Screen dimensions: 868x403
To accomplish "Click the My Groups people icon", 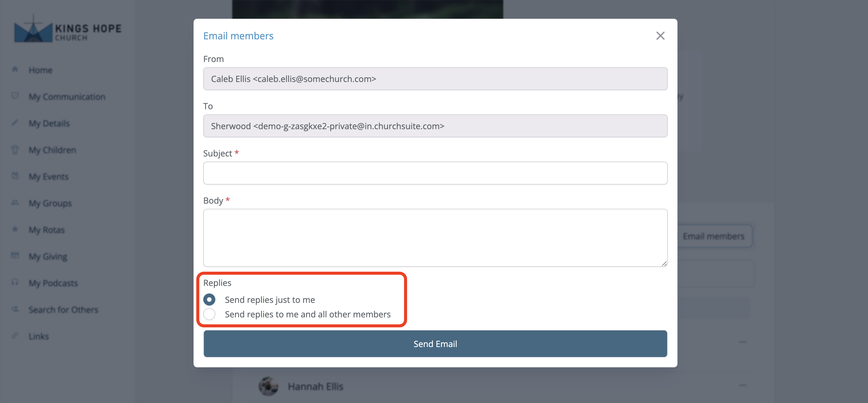I will click(15, 202).
